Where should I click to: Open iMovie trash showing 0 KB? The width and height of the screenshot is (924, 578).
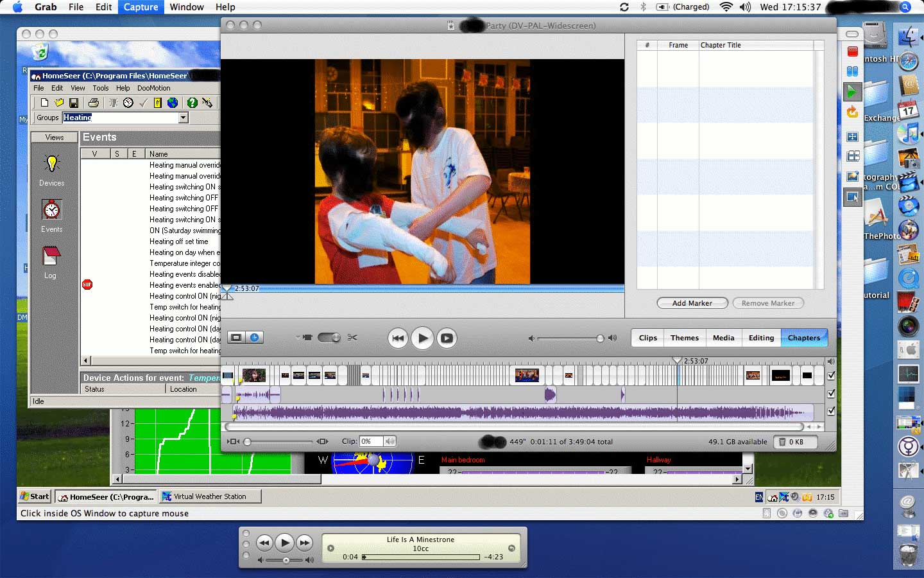795,442
